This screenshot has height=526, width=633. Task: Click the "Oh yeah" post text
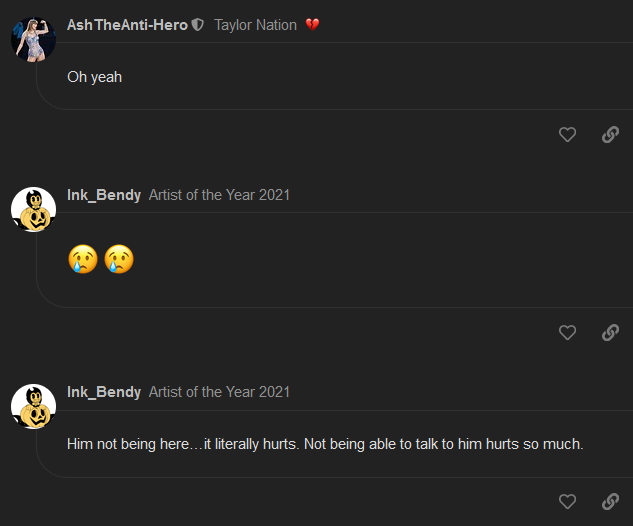coord(94,77)
